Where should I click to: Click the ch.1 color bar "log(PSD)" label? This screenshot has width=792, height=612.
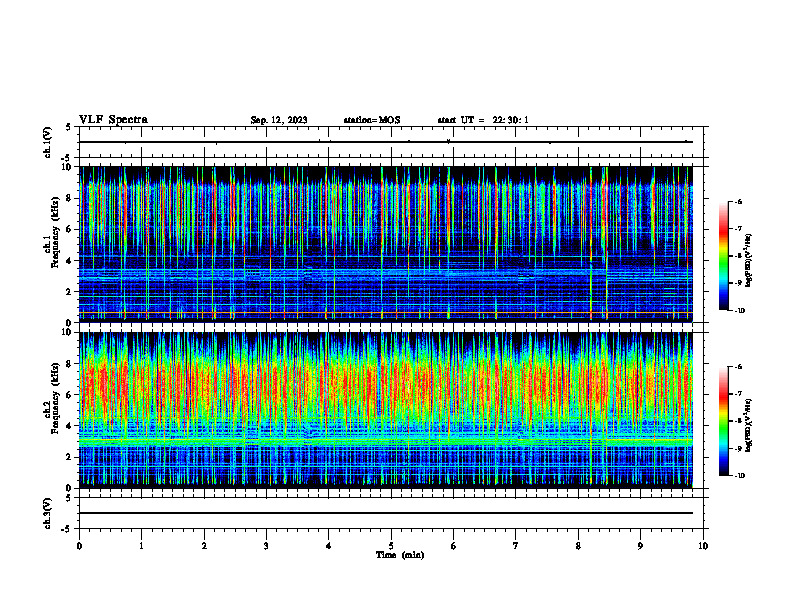pyautogui.click(x=749, y=261)
